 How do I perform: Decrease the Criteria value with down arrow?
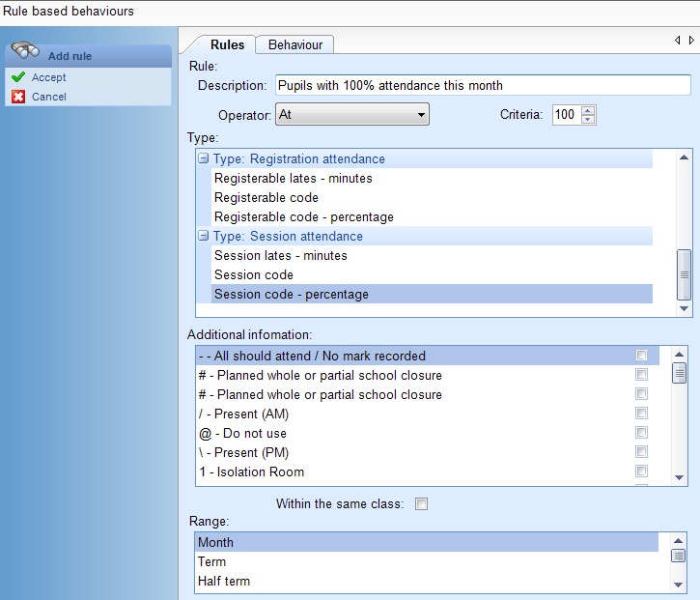tap(588, 119)
